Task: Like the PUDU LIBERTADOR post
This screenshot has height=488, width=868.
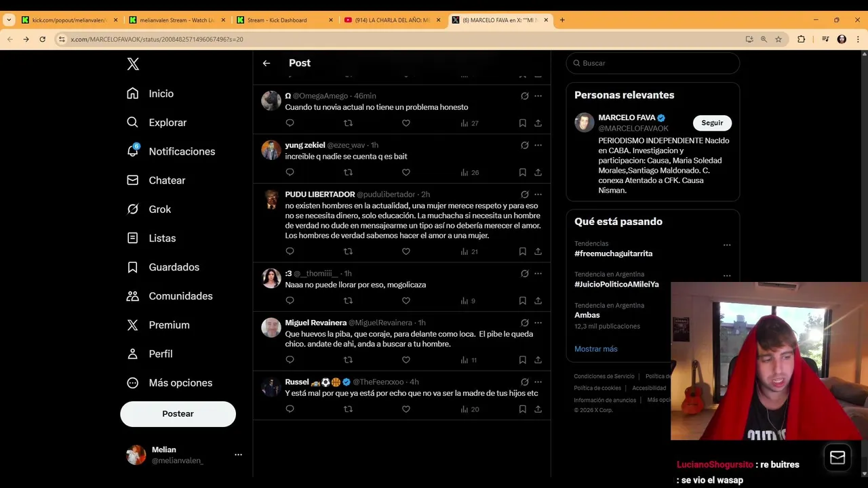Action: (406, 251)
